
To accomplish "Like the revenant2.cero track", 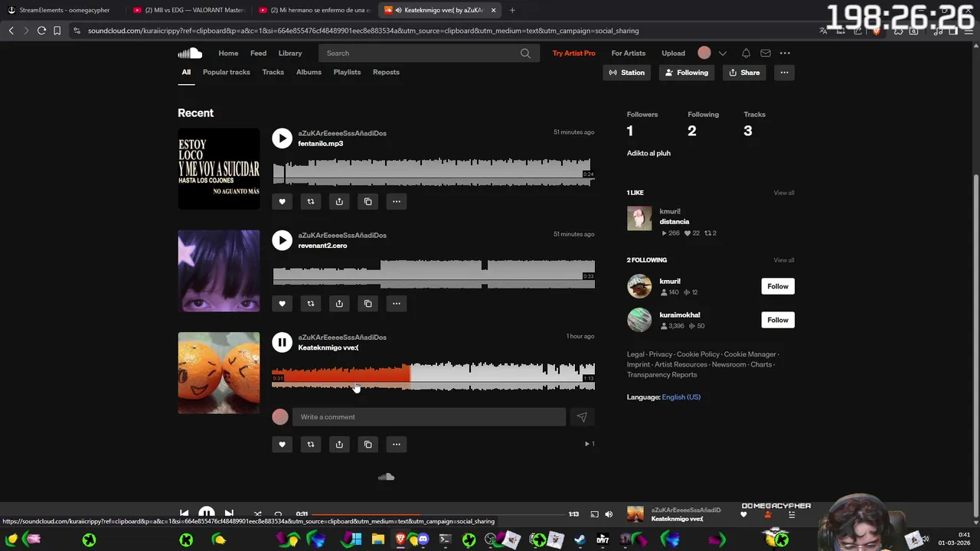I will pyautogui.click(x=282, y=304).
